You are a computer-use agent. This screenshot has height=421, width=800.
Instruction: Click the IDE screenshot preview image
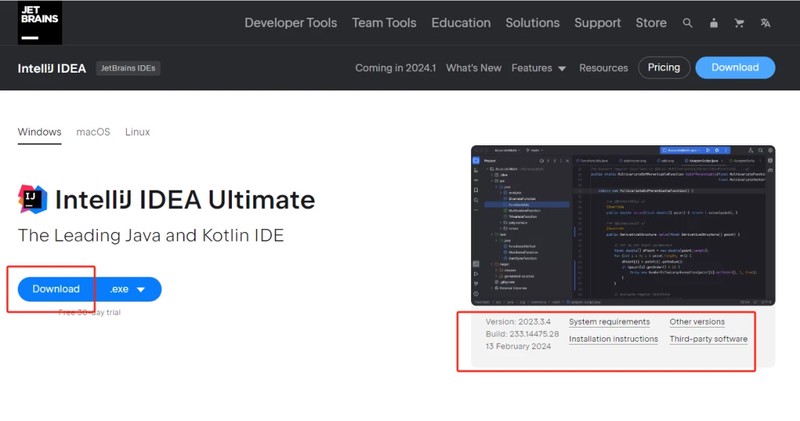(x=623, y=226)
